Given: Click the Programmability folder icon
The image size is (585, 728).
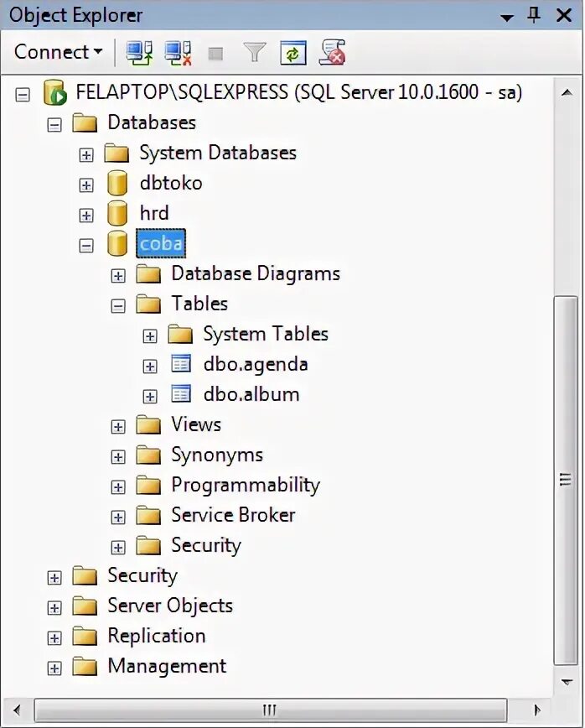Looking at the screenshot, I should point(148,485).
